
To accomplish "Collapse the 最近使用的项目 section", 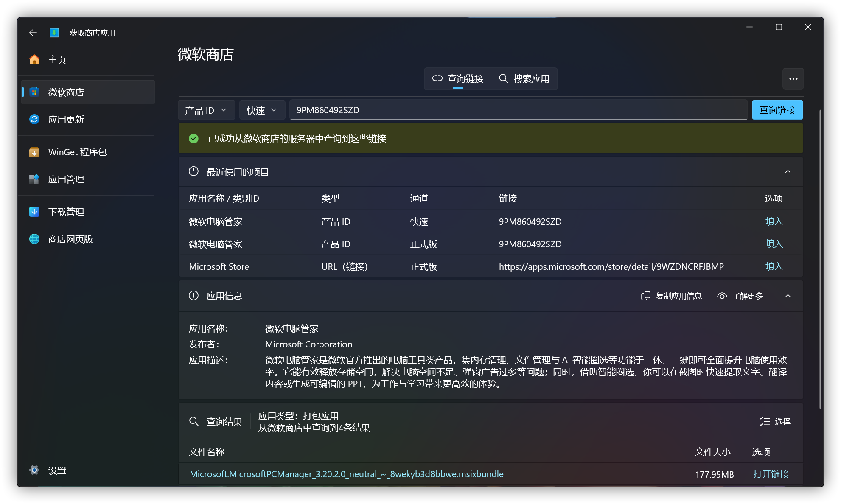I will click(x=788, y=172).
